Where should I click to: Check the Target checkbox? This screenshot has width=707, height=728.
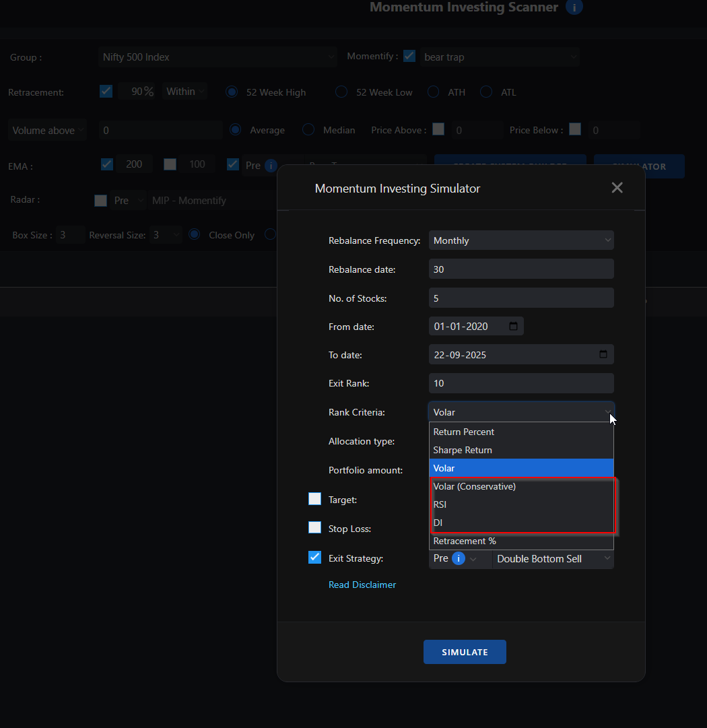(314, 498)
